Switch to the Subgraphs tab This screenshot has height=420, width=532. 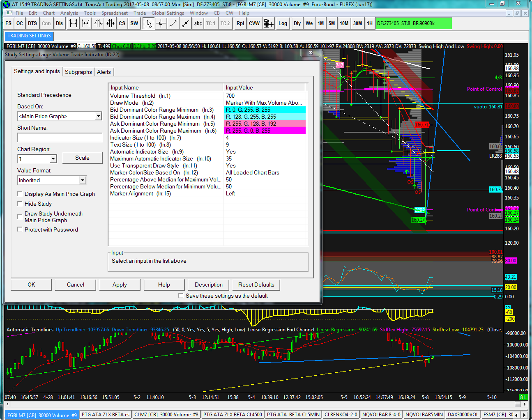78,72
